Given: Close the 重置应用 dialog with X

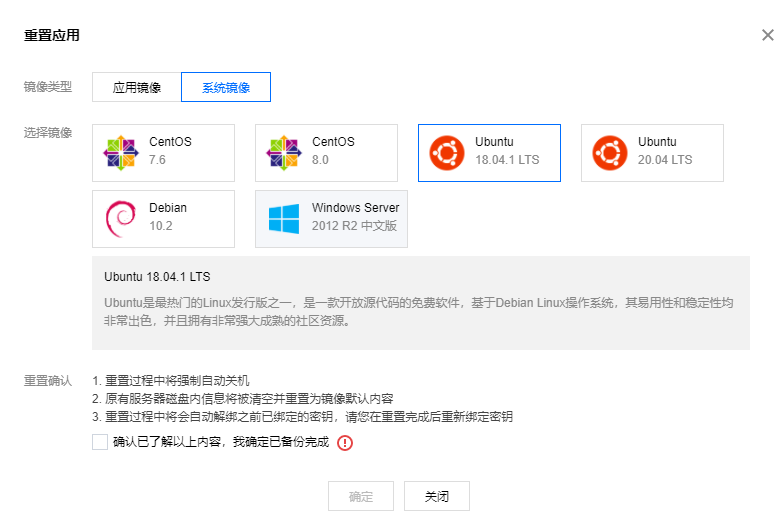Looking at the screenshot, I should [x=767, y=35].
